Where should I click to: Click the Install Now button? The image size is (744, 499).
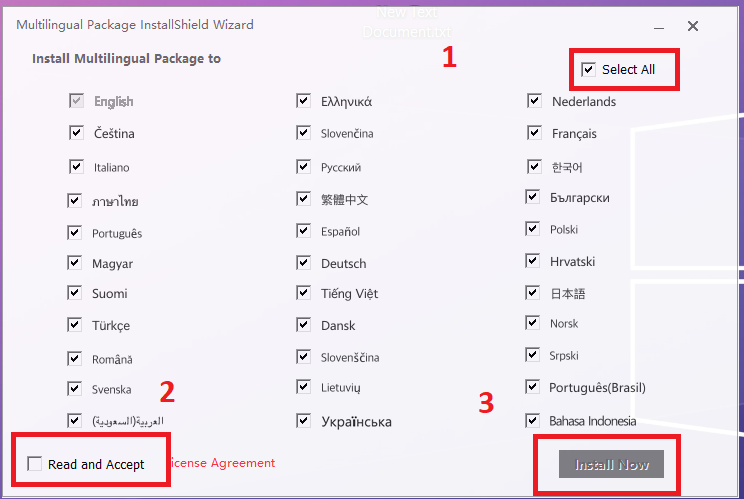click(611, 464)
